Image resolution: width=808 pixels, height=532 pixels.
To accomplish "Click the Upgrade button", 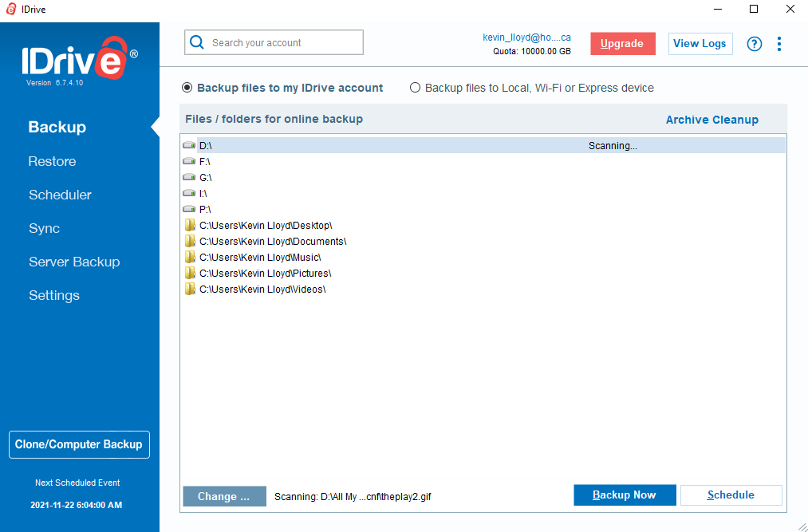I will [x=623, y=44].
